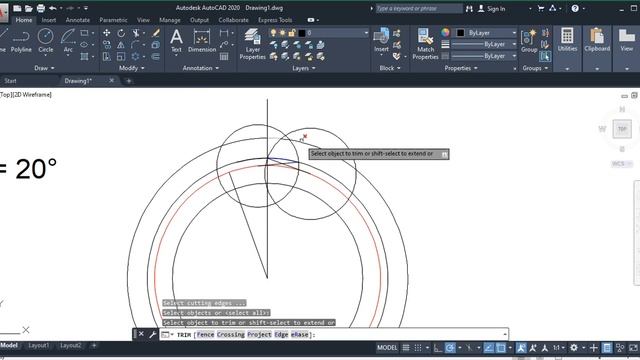Screen dimensions: 640x360
Task: Click the Utilities panel button
Action: tap(567, 40)
